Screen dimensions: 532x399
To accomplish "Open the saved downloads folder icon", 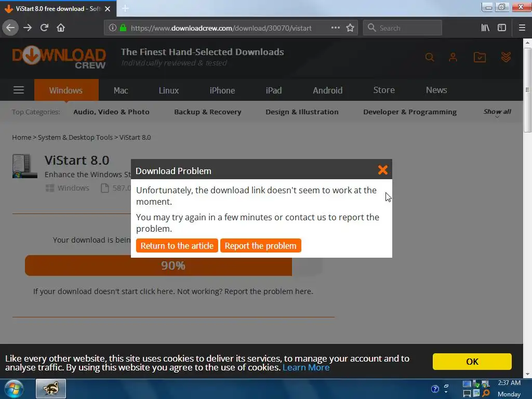I will tap(480, 57).
